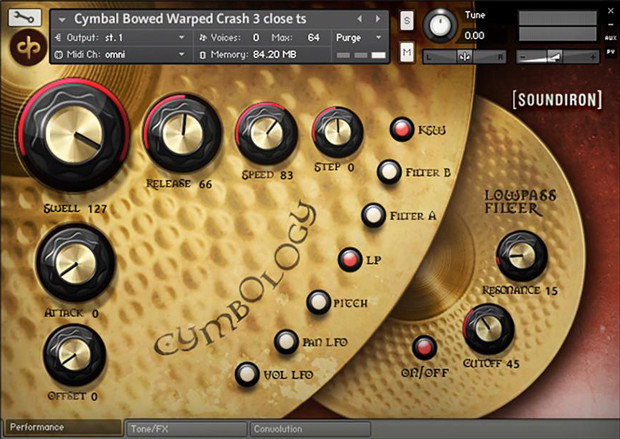The image size is (620, 439).
Task: Click the Lowpass Filter heading
Action: pyautogui.click(x=520, y=202)
